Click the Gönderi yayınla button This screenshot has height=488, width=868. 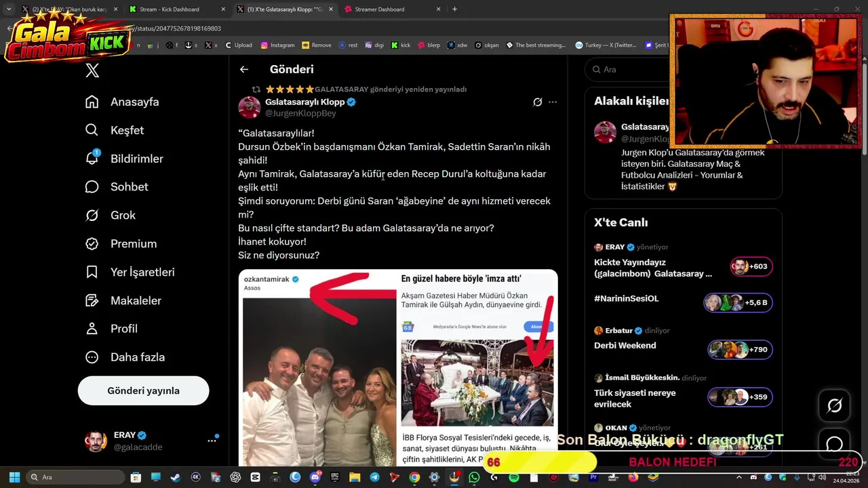pos(143,390)
